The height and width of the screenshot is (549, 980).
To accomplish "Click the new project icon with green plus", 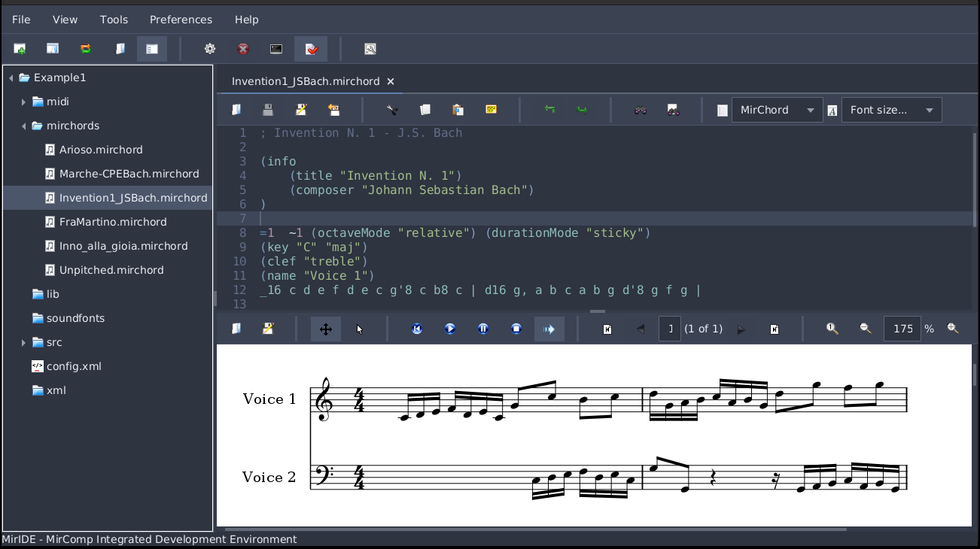I will (20, 49).
